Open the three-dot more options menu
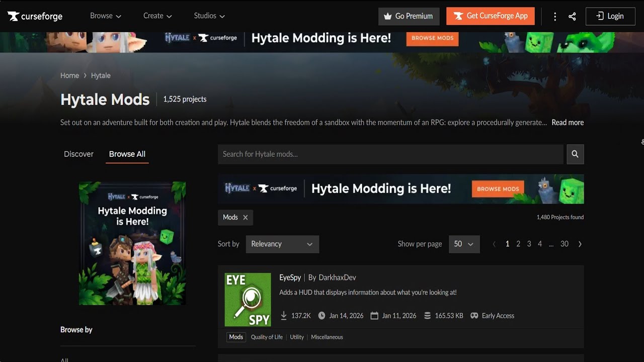Image resolution: width=644 pixels, height=362 pixels. [555, 17]
